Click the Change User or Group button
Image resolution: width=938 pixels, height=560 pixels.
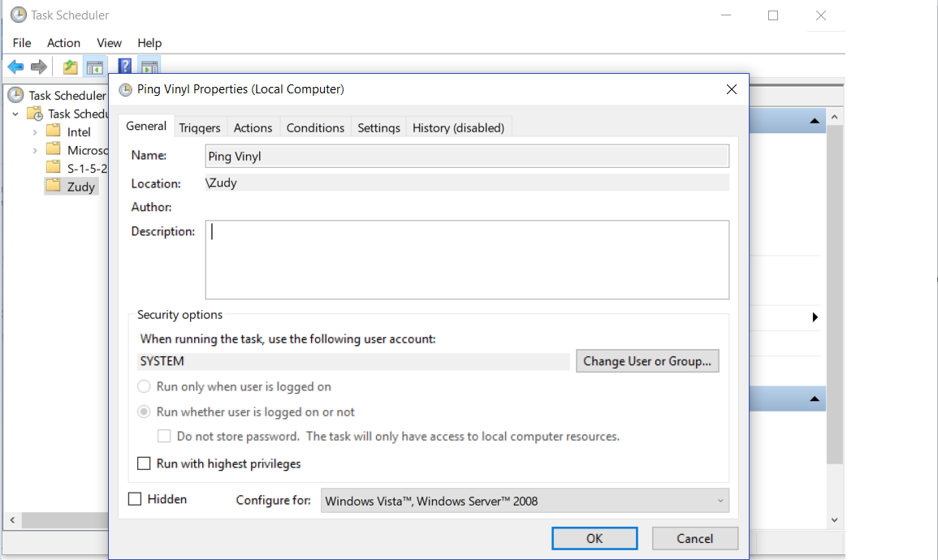[647, 361]
